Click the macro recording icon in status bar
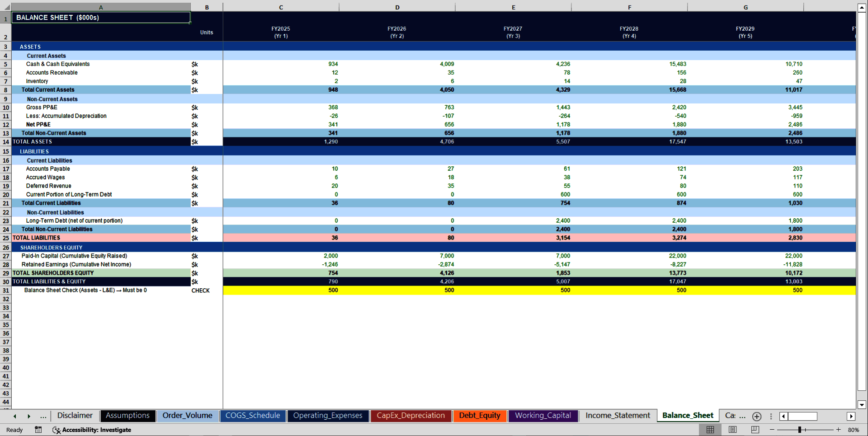The width and height of the screenshot is (868, 436). coord(38,430)
